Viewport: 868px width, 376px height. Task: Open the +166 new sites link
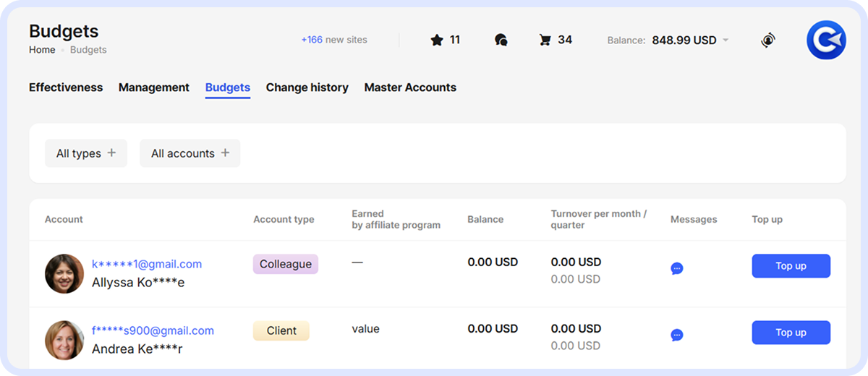(x=334, y=40)
